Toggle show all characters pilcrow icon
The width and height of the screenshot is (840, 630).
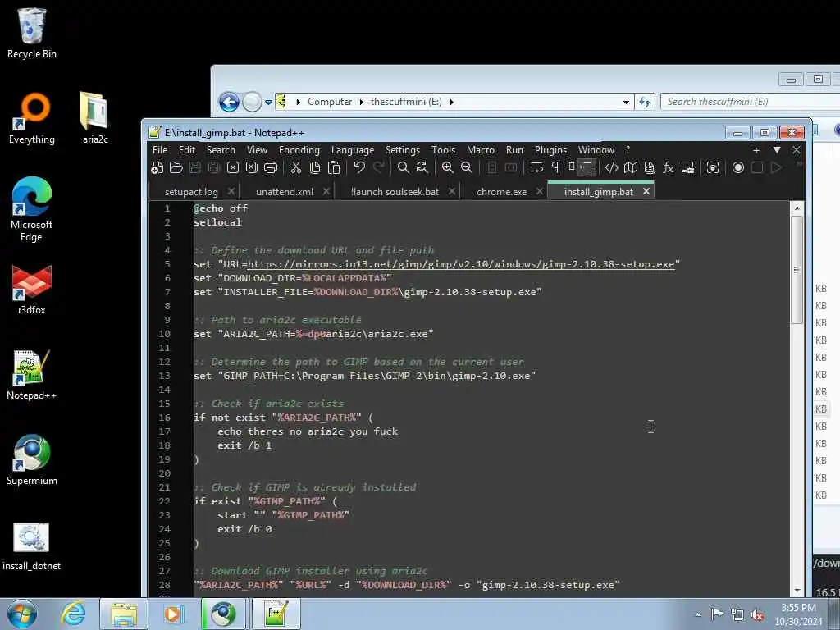coord(556,168)
